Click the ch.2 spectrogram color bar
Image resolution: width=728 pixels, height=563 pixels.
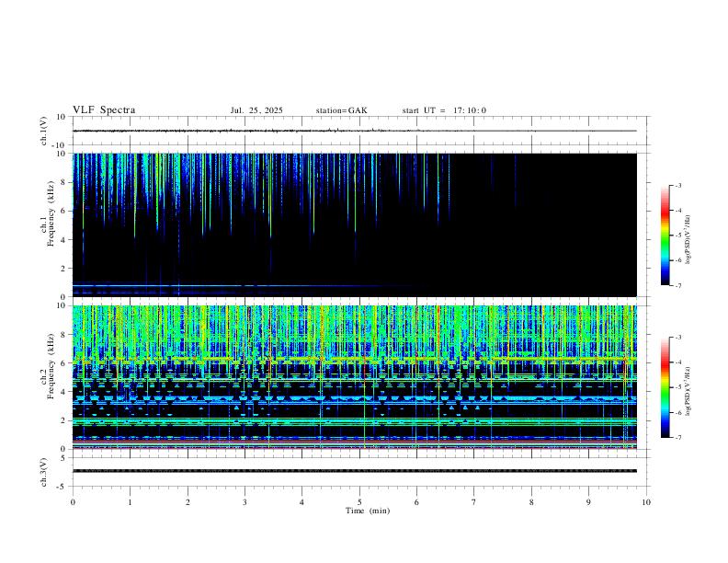click(x=665, y=387)
